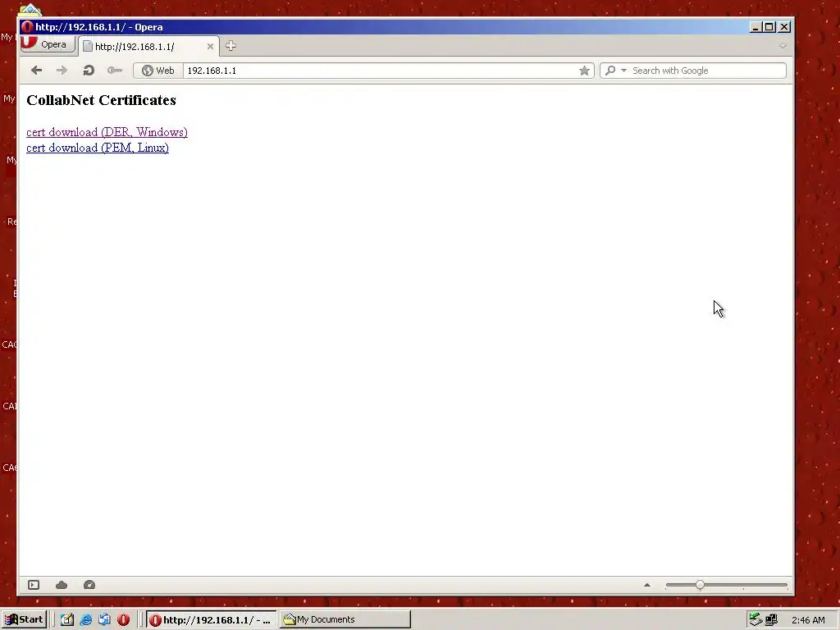The height and width of the screenshot is (630, 840).
Task: Open cert download (DER, Windows) link
Action: click(107, 132)
